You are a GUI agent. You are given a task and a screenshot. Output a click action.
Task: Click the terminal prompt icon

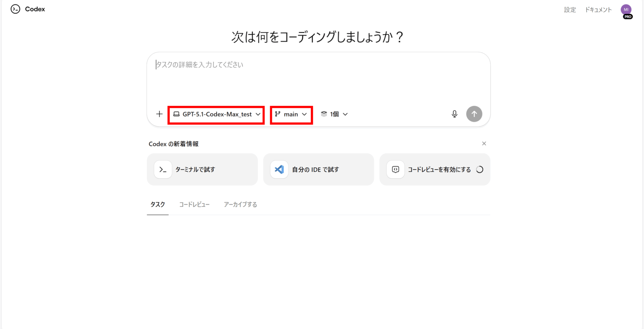click(163, 170)
